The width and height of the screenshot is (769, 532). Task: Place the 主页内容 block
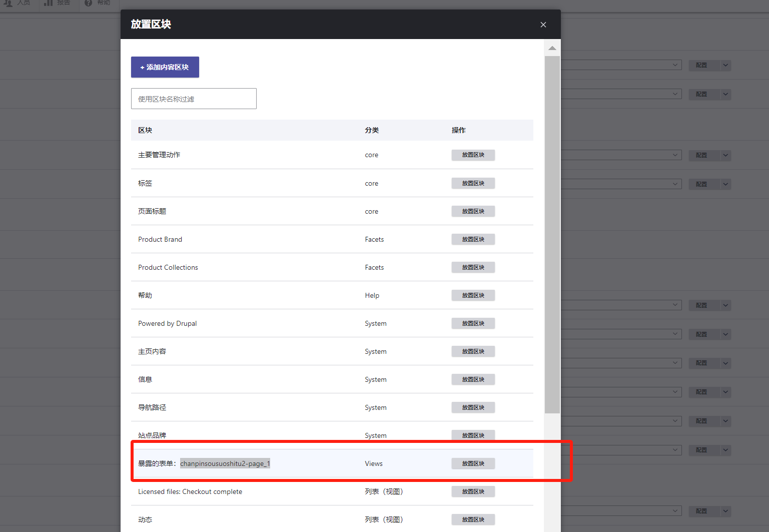point(473,351)
